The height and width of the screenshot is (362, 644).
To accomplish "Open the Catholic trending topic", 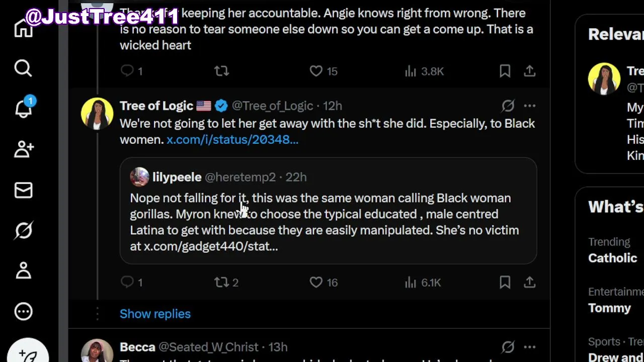I will pos(612,258).
